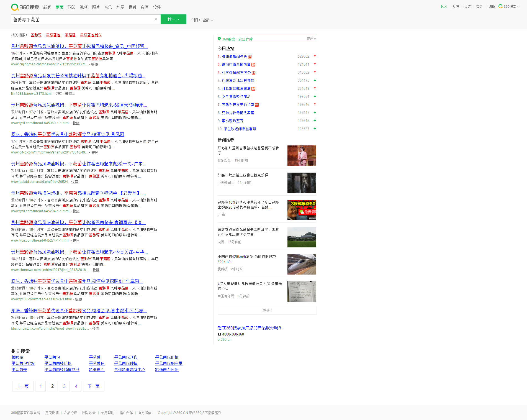Click the 360搜索 logo
The image size is (527, 420).
tap(25, 7)
